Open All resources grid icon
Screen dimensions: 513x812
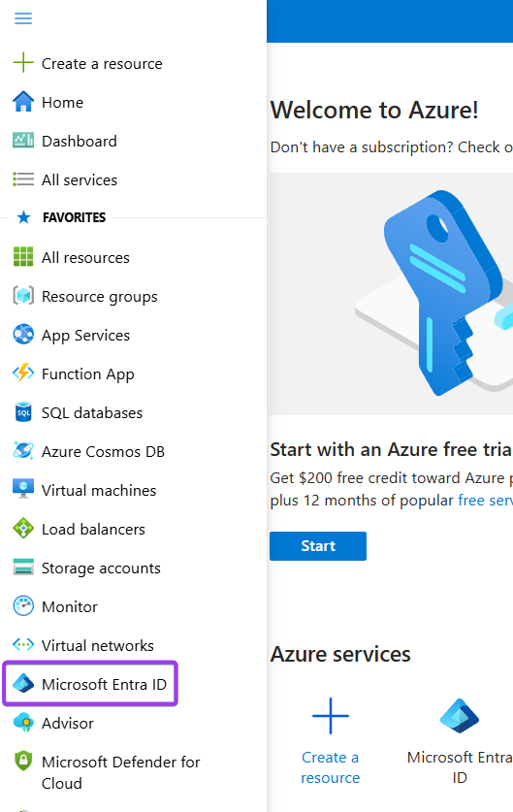(x=23, y=257)
